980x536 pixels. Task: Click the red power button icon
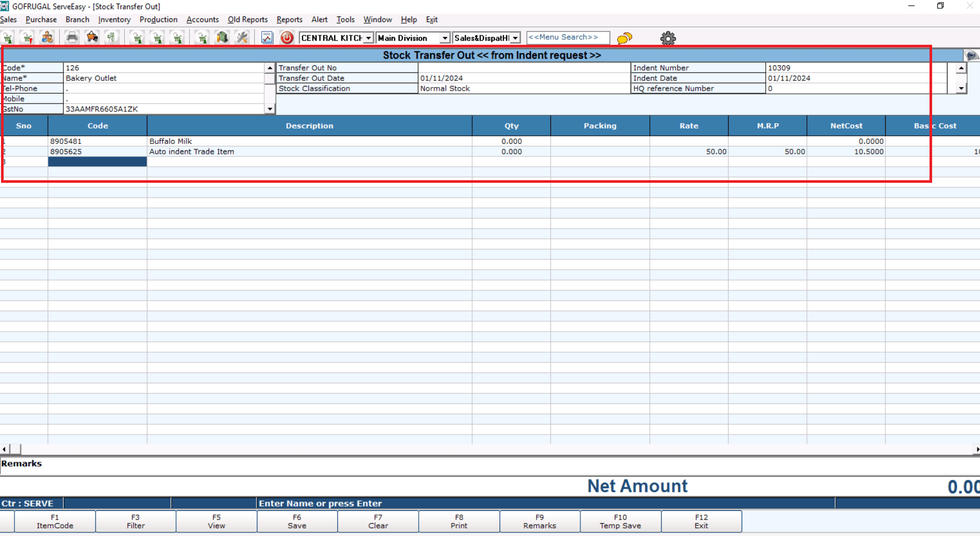coord(287,38)
